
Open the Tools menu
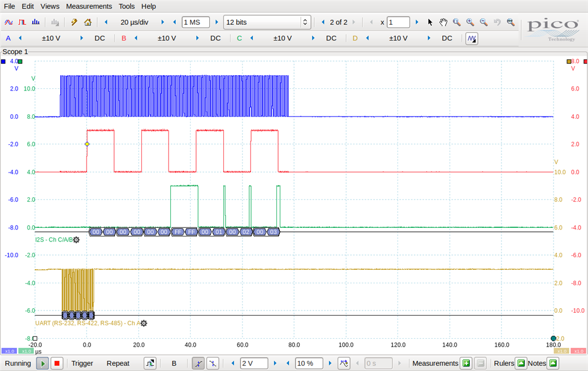[127, 6]
